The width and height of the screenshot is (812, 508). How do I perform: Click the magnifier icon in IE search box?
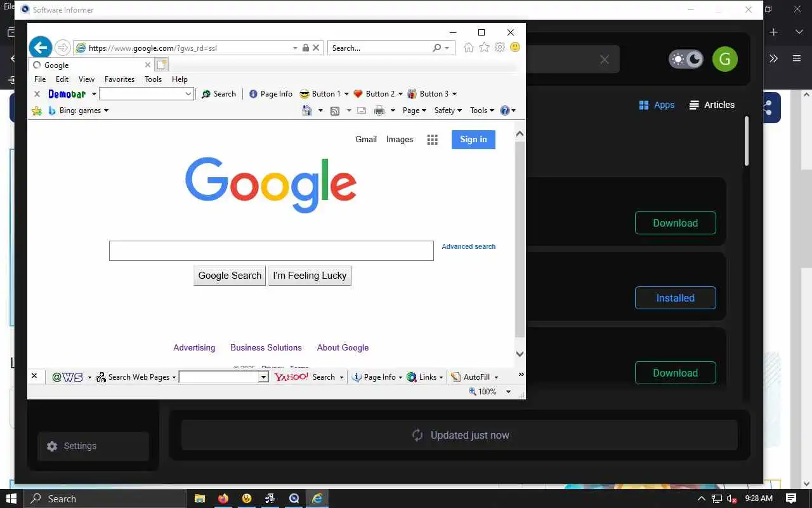pos(436,48)
